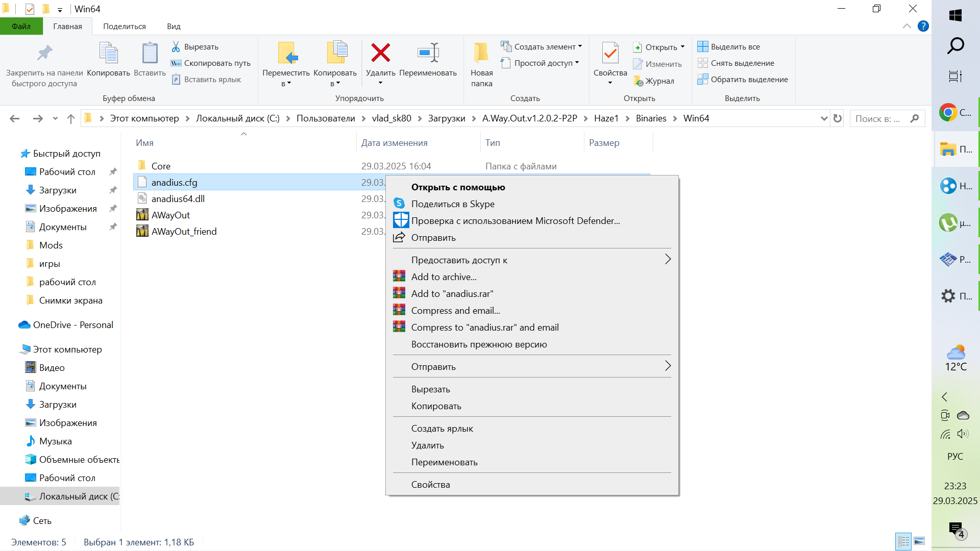Click the red Delete (Удалить) ribbon icon

pyautogui.click(x=380, y=53)
